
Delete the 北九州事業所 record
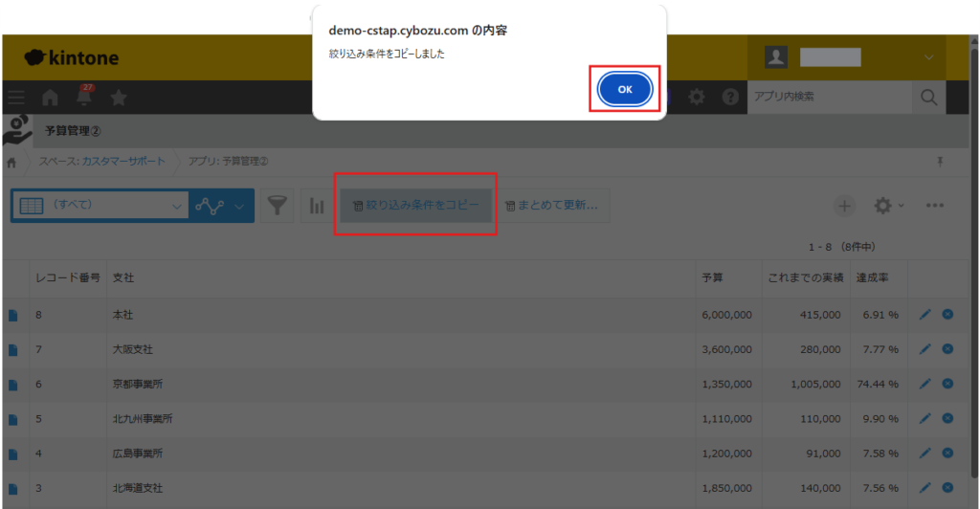[948, 418]
